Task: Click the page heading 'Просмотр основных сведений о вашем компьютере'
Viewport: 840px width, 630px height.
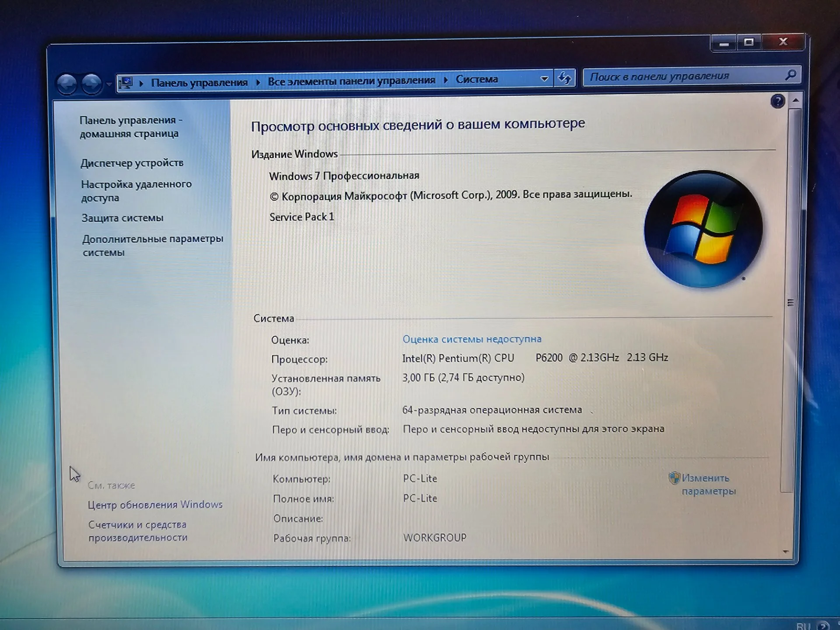Action: [x=418, y=125]
